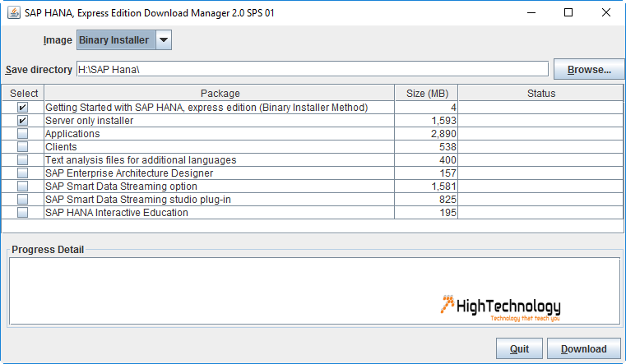Image resolution: width=626 pixels, height=364 pixels.
Task: Uncheck Server only installer checkbox
Action: pyautogui.click(x=23, y=121)
